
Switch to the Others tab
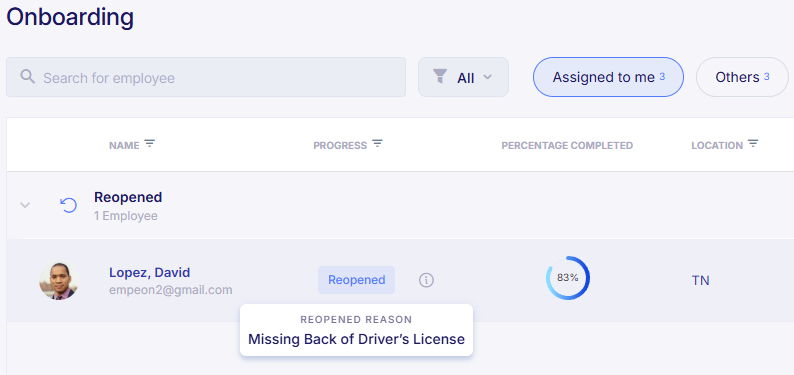coord(742,77)
